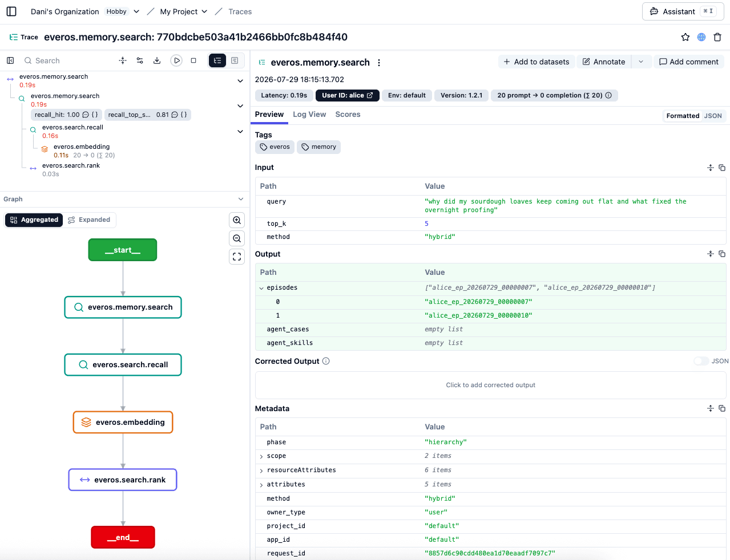
Task: Expand attributes metadata row
Action: 261,485
